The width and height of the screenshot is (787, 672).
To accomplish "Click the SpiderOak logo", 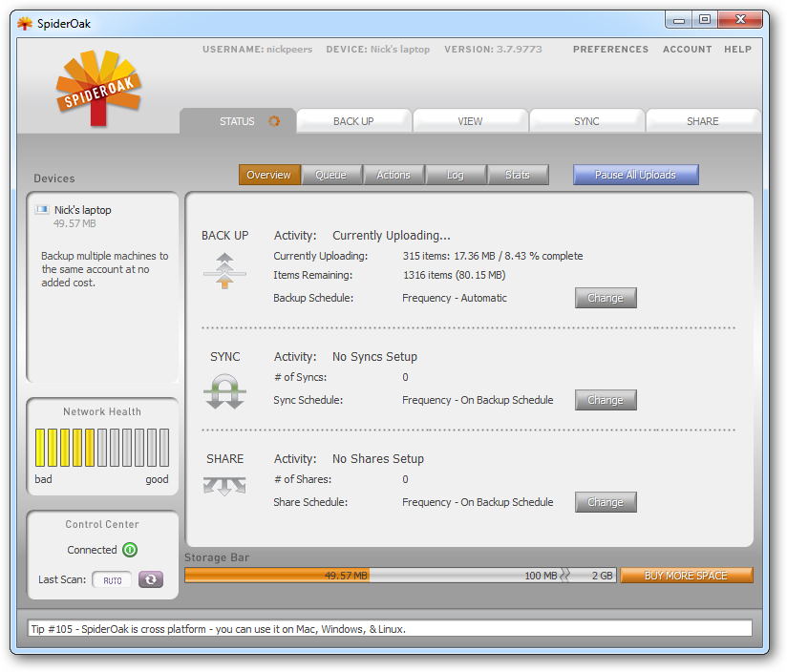I will 98,87.
